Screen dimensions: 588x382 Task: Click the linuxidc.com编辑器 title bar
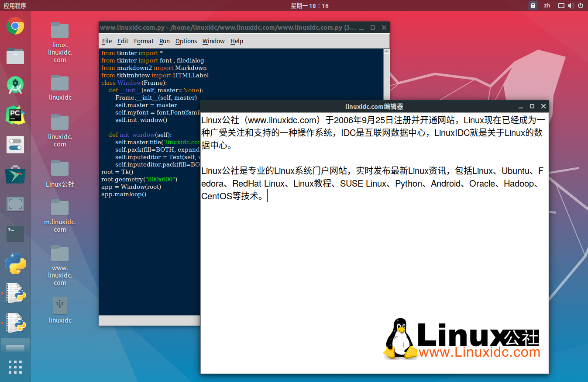[374, 107]
